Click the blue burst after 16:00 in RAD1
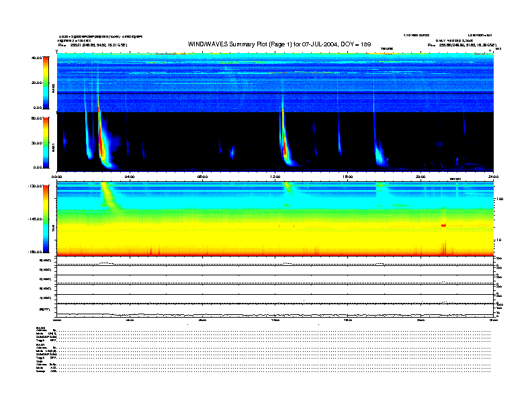 tap(380, 153)
